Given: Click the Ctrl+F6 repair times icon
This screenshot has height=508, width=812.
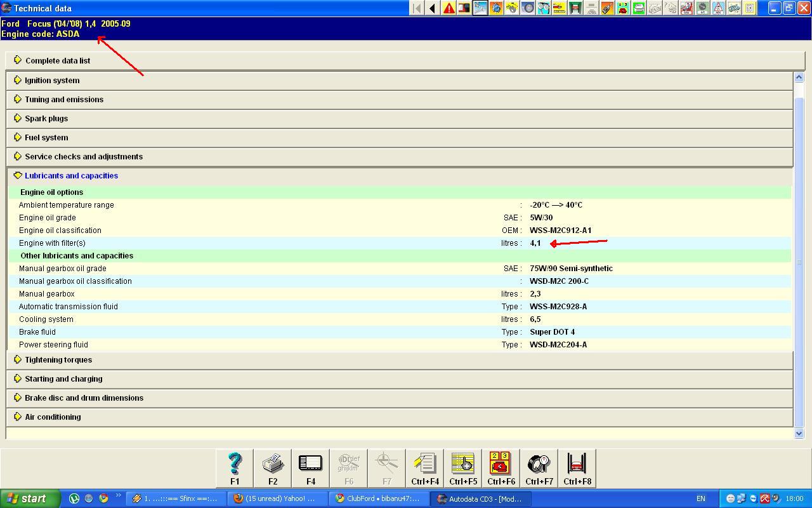Looking at the screenshot, I should [x=501, y=468].
